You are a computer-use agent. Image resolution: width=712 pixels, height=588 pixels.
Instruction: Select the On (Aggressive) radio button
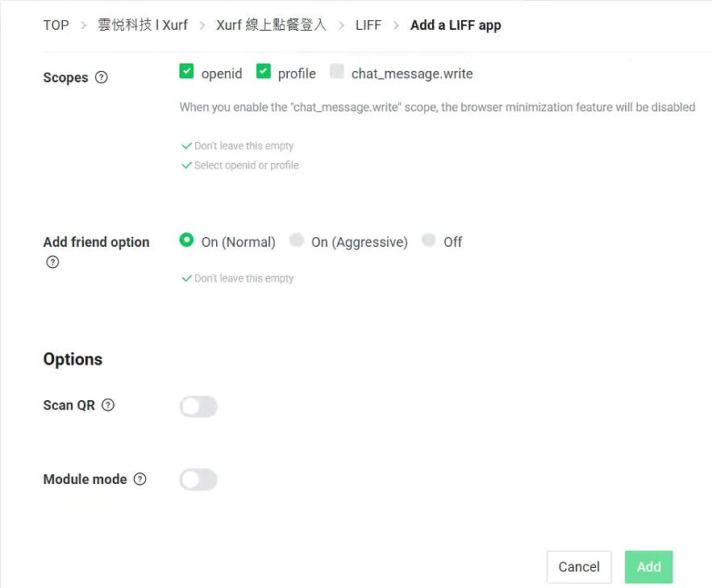(x=297, y=240)
